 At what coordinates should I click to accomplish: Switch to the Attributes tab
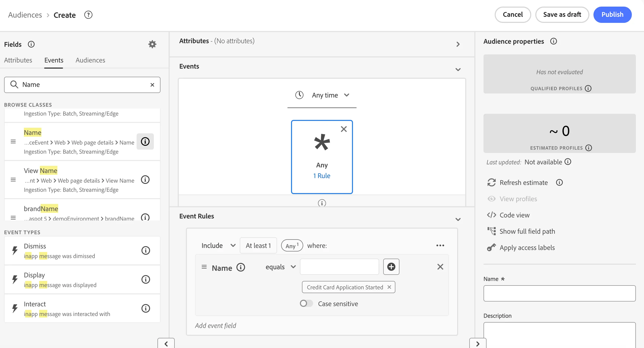18,60
